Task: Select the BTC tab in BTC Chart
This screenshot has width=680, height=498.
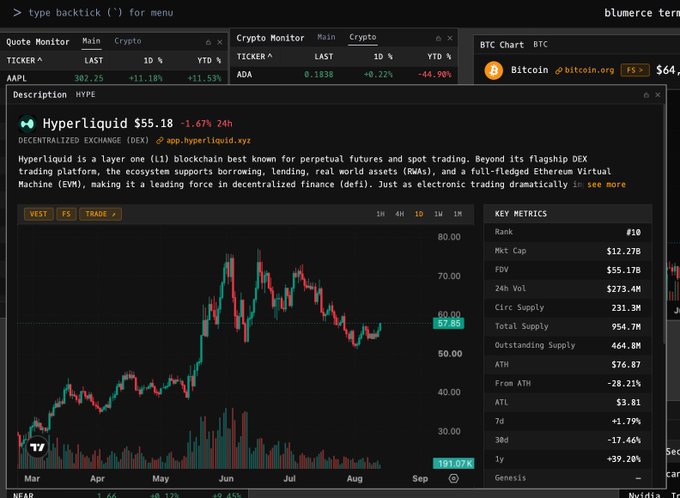Action: [x=540, y=44]
